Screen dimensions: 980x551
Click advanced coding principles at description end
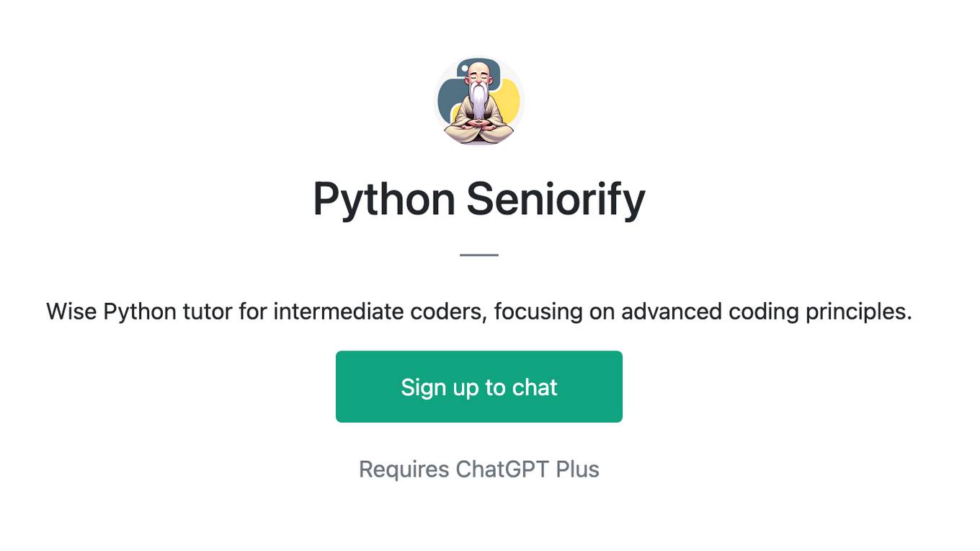(x=767, y=312)
